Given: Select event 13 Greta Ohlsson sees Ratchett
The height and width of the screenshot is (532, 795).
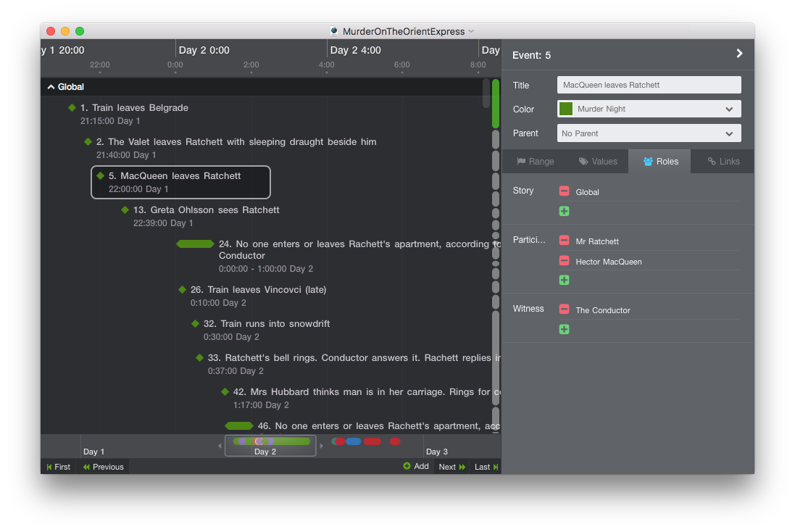Looking at the screenshot, I should (x=207, y=209).
